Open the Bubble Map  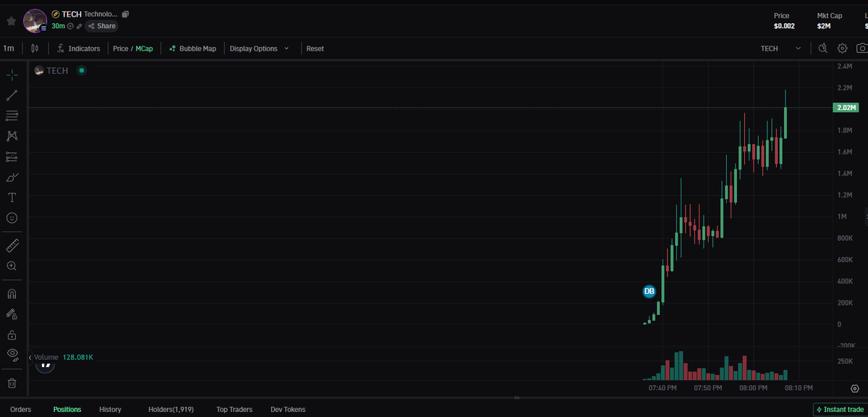tap(192, 49)
